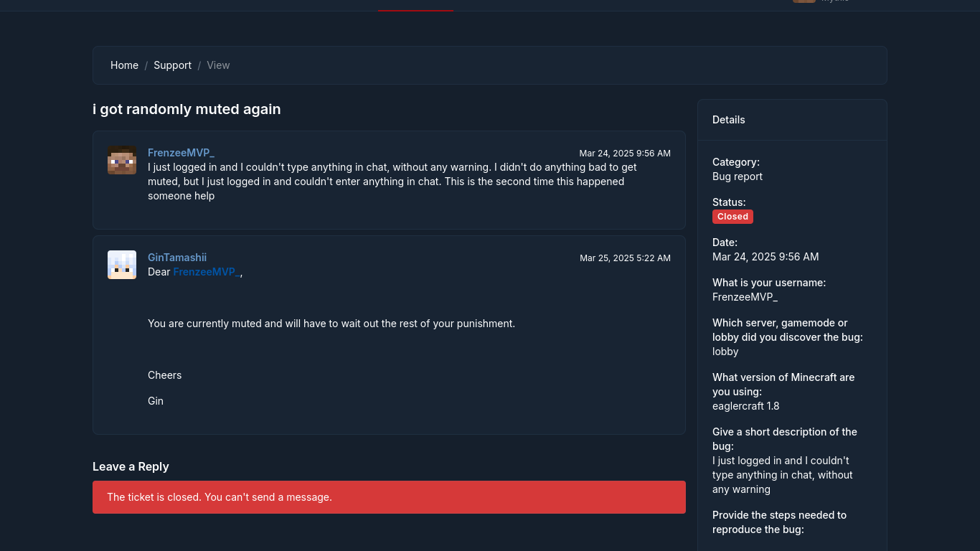Click the ticket title 'i got randomly muted again'
The height and width of the screenshot is (551, 980).
pyautogui.click(x=187, y=109)
